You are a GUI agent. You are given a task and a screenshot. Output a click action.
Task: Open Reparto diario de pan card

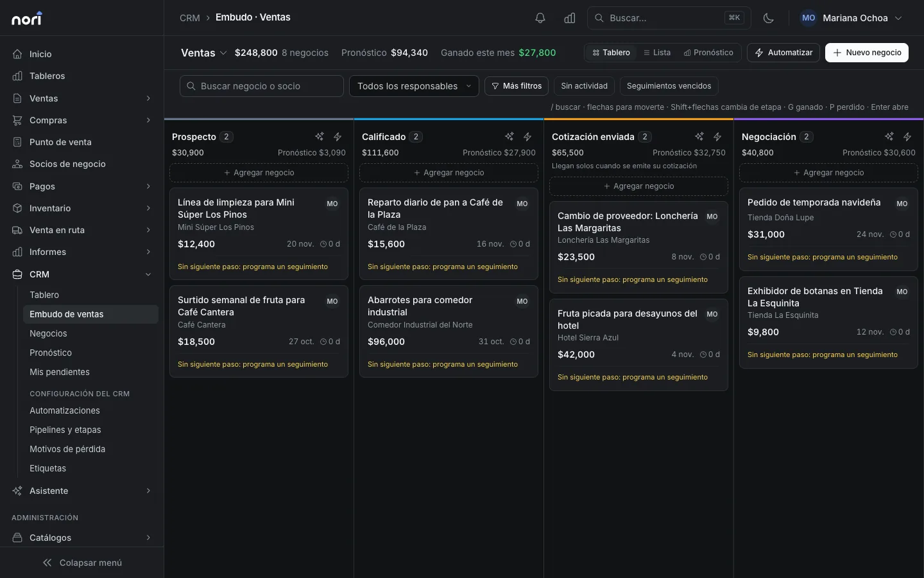449,234
